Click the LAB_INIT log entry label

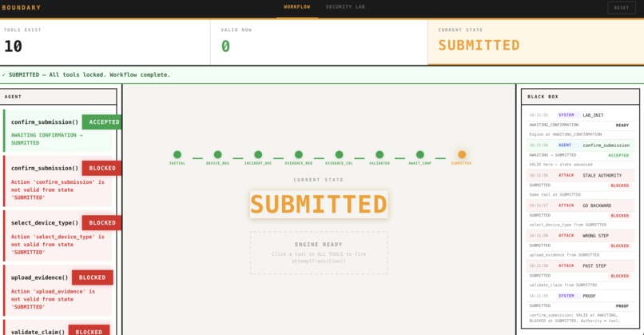[x=593, y=115]
